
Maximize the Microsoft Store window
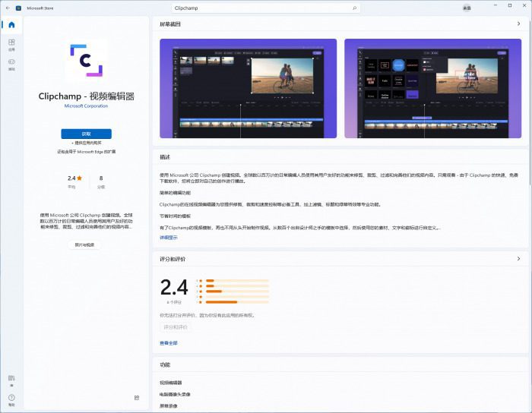[510, 6]
